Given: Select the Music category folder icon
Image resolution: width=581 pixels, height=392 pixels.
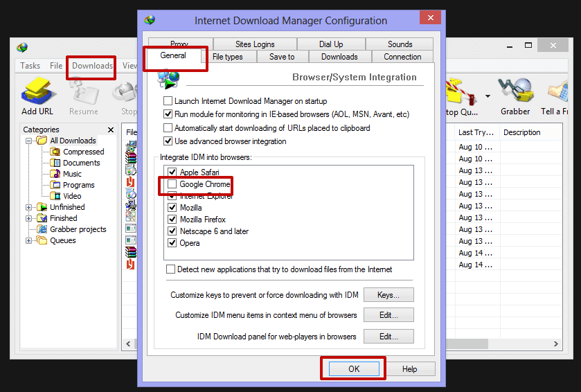Looking at the screenshot, I should [55, 174].
